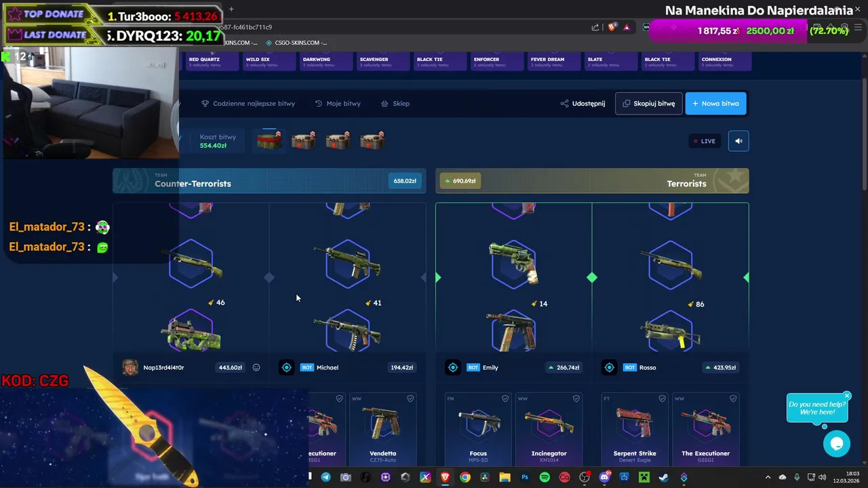Open a new browser tab with the plus button
The height and width of the screenshot is (488, 868).
coord(231,9)
